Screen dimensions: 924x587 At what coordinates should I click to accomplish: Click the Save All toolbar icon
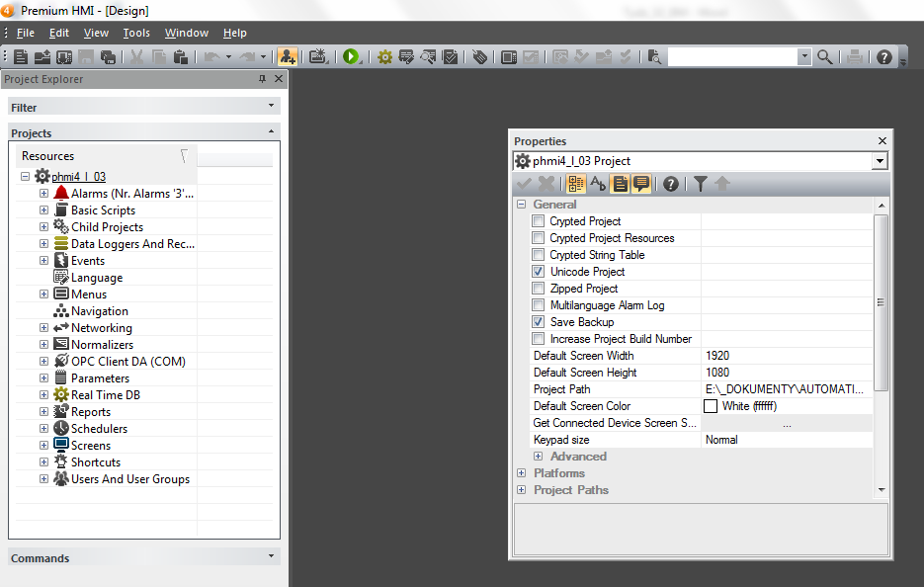[108, 56]
